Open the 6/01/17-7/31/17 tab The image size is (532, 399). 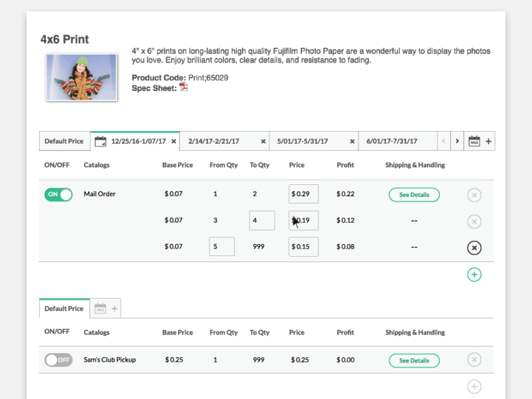(x=398, y=141)
